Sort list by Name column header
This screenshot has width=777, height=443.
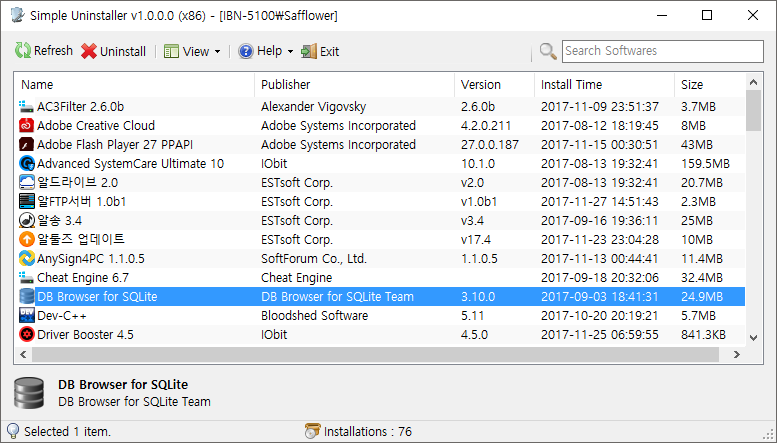[x=134, y=85]
